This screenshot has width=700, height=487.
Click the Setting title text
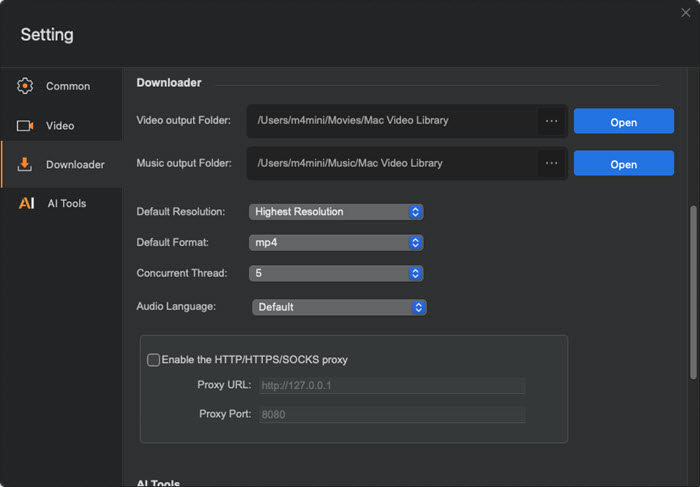click(x=47, y=34)
